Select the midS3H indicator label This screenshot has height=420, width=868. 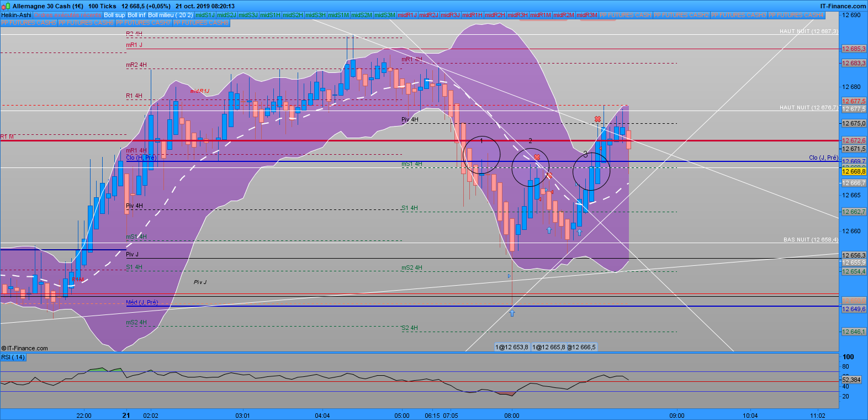click(315, 15)
